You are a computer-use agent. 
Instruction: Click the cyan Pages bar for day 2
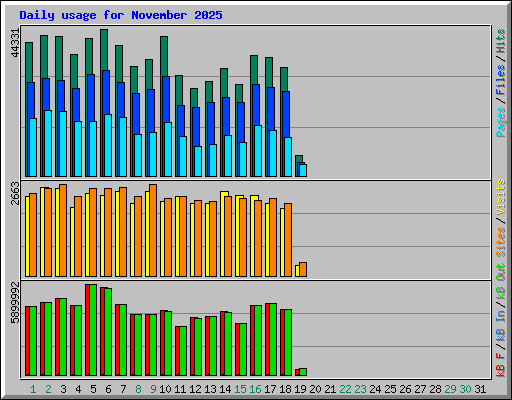48,143
